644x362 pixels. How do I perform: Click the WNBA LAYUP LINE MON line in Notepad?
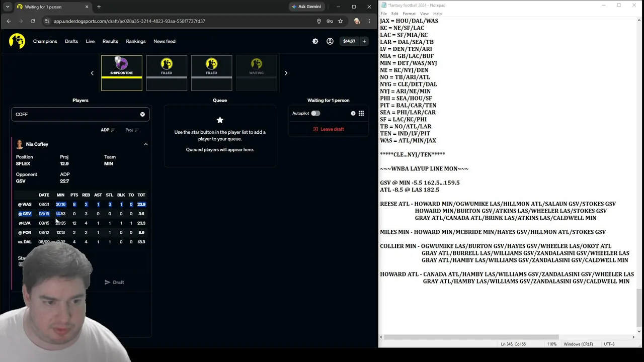pos(424,169)
